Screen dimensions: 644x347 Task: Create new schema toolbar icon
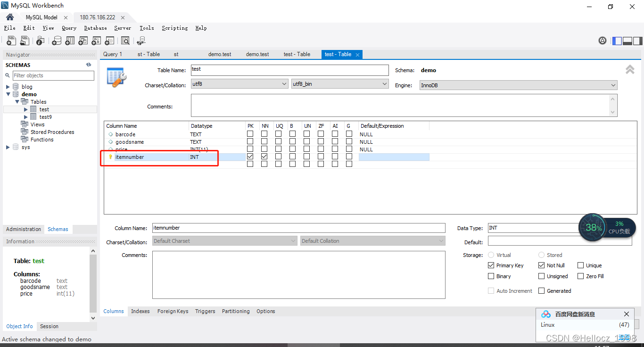(x=57, y=41)
